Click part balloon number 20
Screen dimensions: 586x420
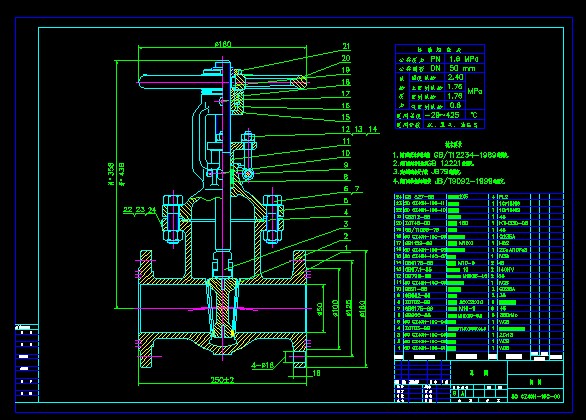coord(346,58)
